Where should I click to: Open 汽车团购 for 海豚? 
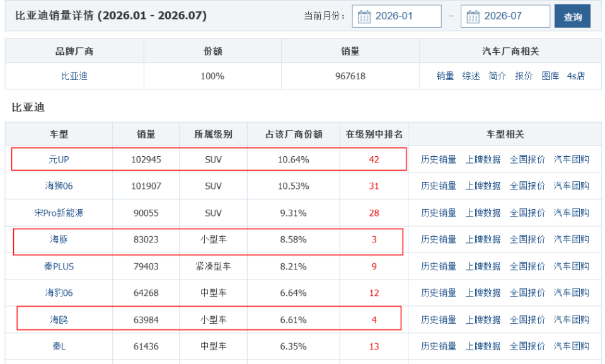click(572, 239)
